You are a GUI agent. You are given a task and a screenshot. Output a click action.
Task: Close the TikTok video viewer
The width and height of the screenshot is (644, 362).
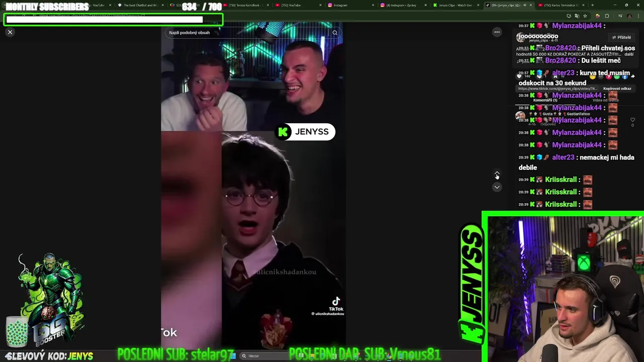tap(10, 32)
